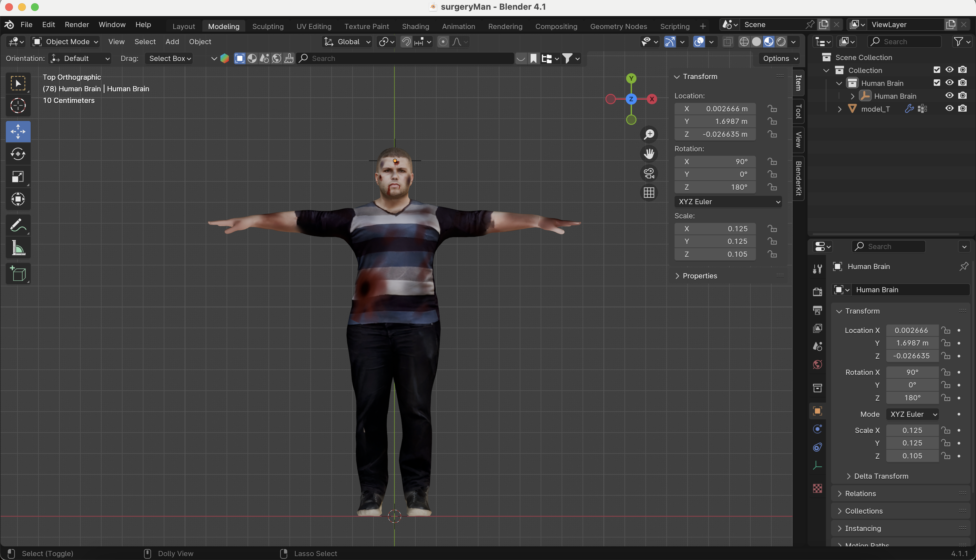Click the outliner search field
Screen dimensions: 976x560
[904, 42]
